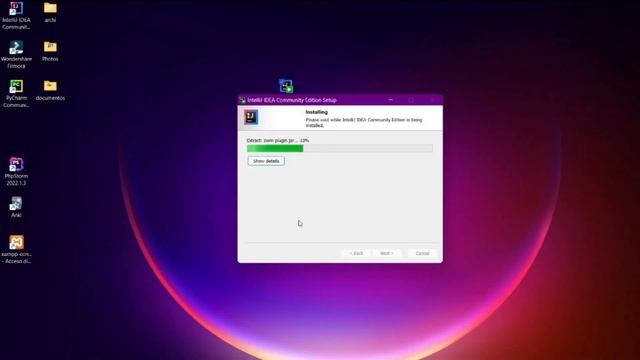Open the Photos folder on desktop
The height and width of the screenshot is (360, 640).
[50, 51]
